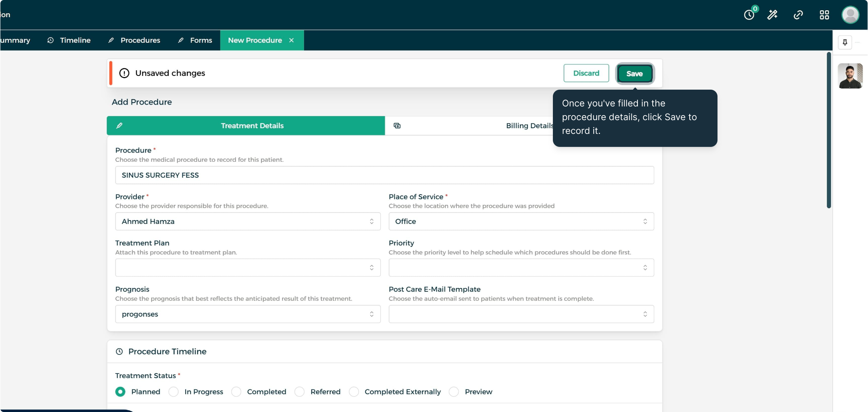868x412 pixels.
Task: Click the pencil icon on Treatment Details
Action: click(119, 126)
